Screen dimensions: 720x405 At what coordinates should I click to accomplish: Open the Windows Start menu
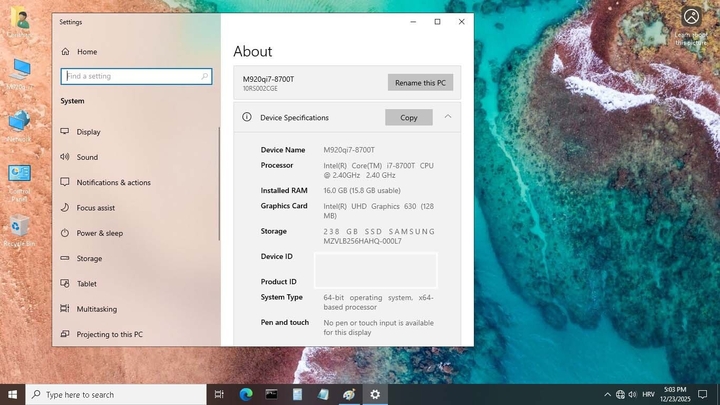pyautogui.click(x=12, y=394)
